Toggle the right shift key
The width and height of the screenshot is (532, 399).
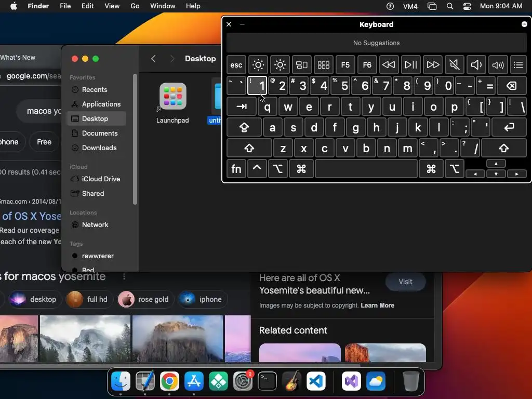click(x=504, y=148)
